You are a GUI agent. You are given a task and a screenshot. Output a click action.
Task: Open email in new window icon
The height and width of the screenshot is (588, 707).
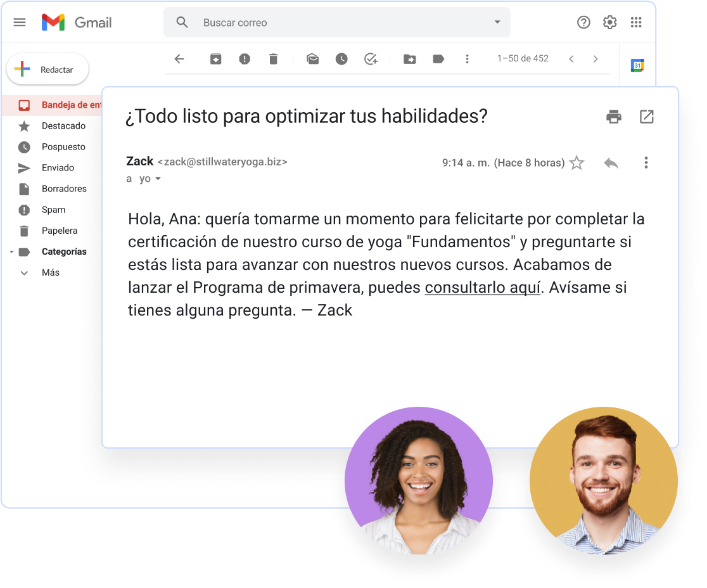646,117
